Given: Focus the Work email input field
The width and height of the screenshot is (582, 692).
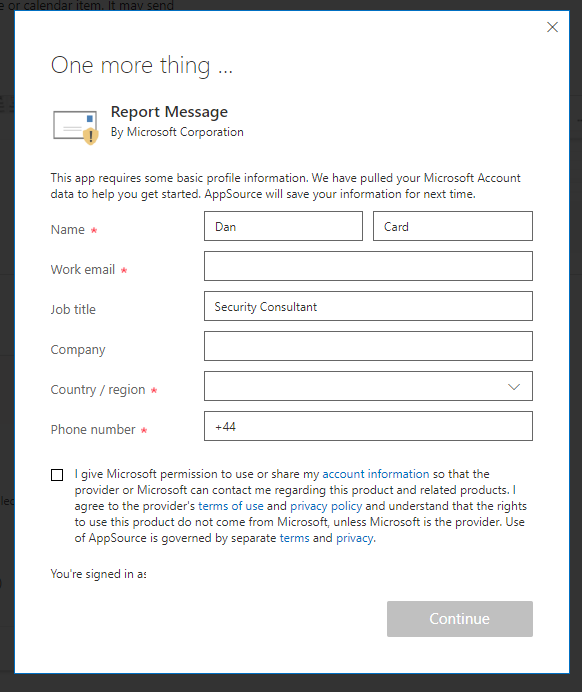Looking at the screenshot, I should pos(368,266).
